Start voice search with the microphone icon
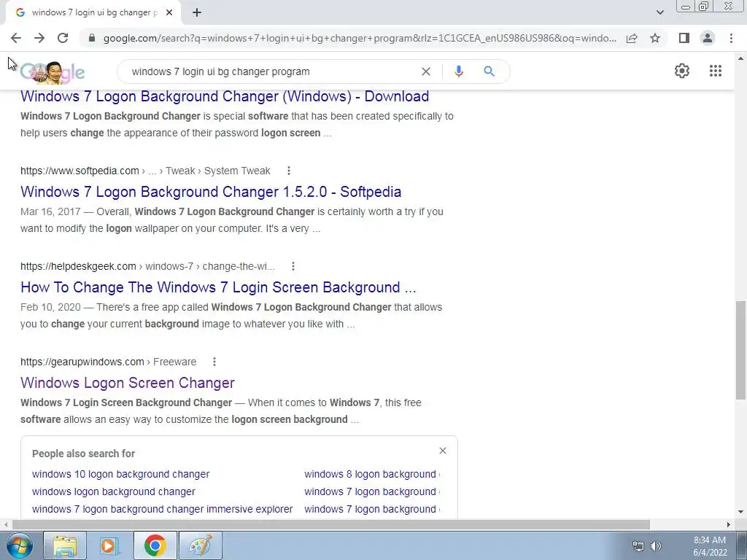 [458, 71]
